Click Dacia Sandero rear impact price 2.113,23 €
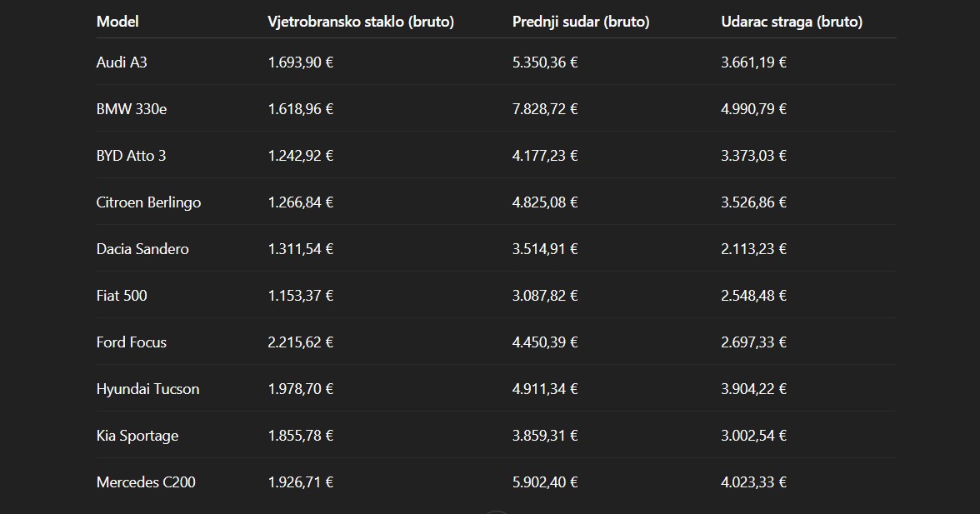 point(754,248)
